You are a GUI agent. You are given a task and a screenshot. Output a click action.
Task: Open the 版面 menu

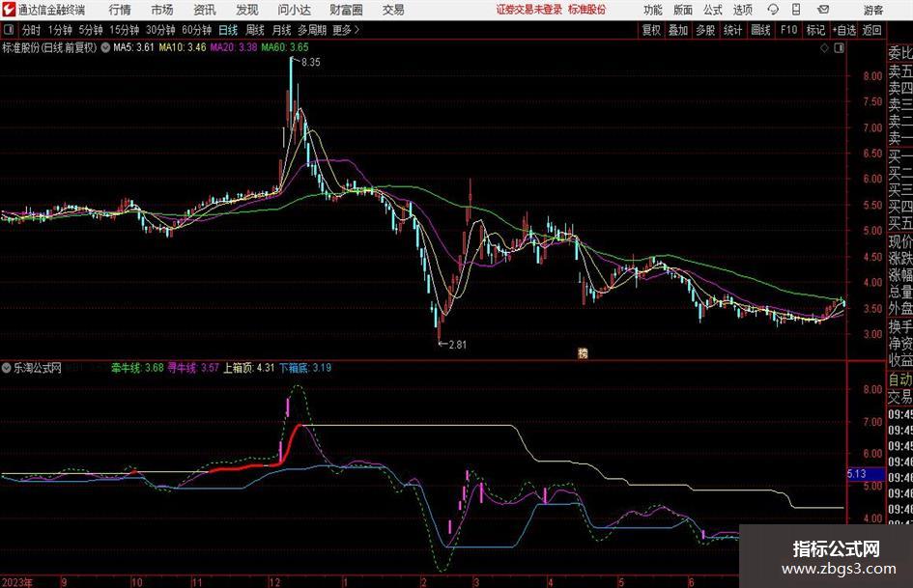683,10
